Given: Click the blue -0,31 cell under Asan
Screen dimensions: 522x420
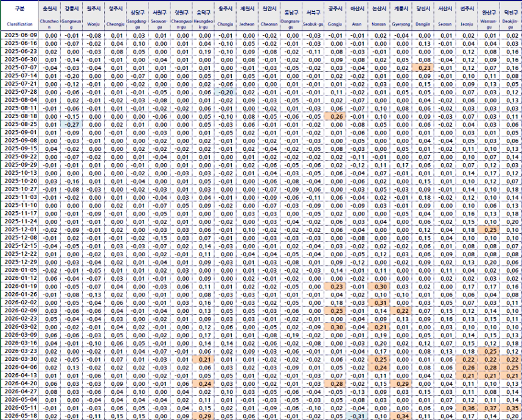Looking at the screenshot, I should [x=357, y=416].
